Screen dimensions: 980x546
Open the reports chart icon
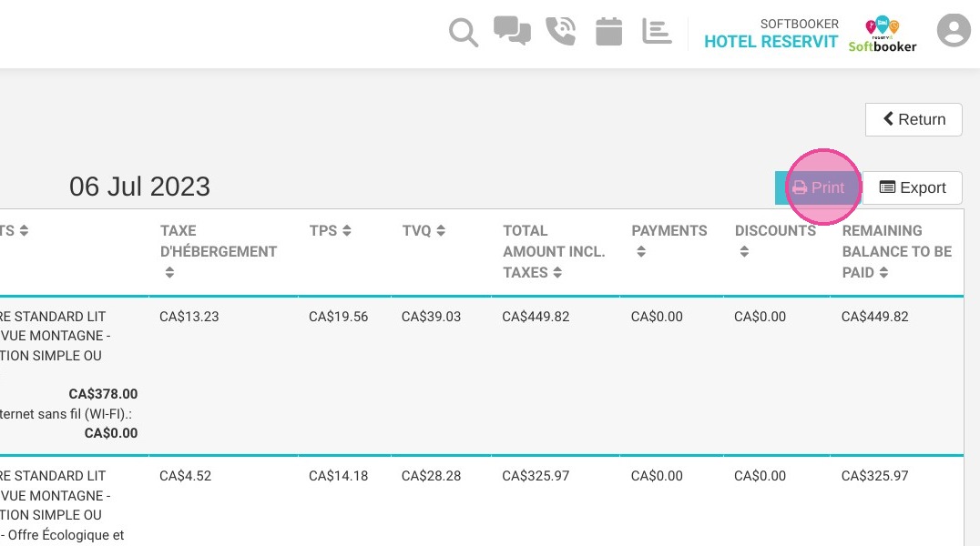coord(657,31)
